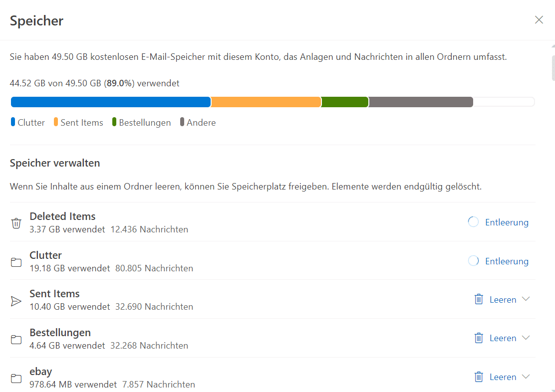Click the green Bestellungen storage bar segment

pyautogui.click(x=345, y=102)
